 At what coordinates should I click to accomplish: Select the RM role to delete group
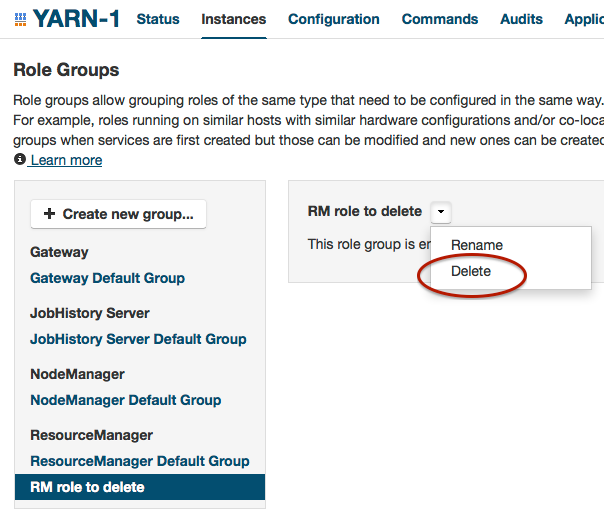click(87, 487)
